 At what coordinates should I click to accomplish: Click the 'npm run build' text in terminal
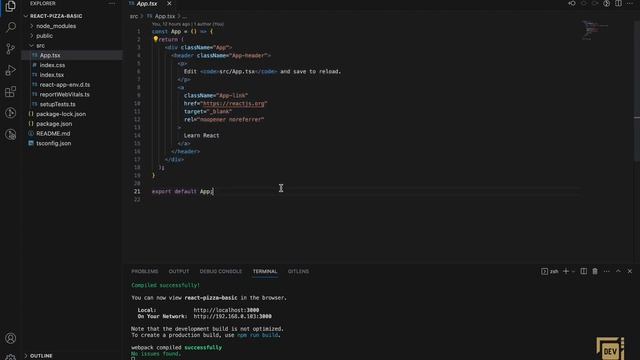(258, 335)
